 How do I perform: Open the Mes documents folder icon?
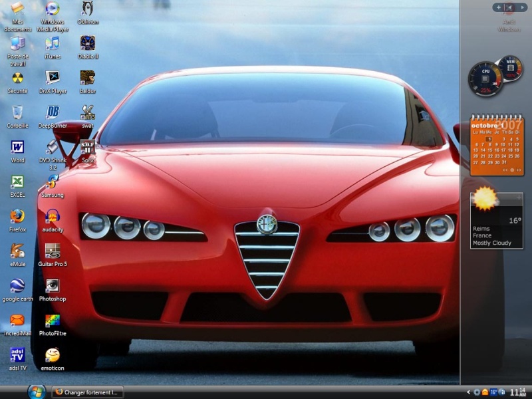[x=18, y=17]
